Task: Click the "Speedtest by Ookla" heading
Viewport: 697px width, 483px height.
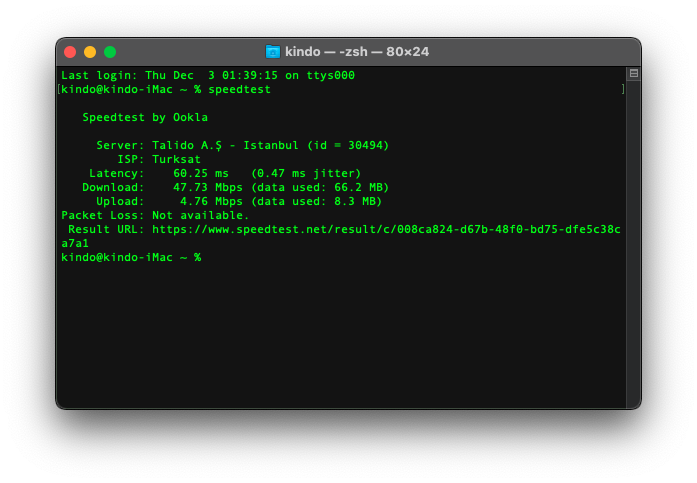Action: coord(145,117)
